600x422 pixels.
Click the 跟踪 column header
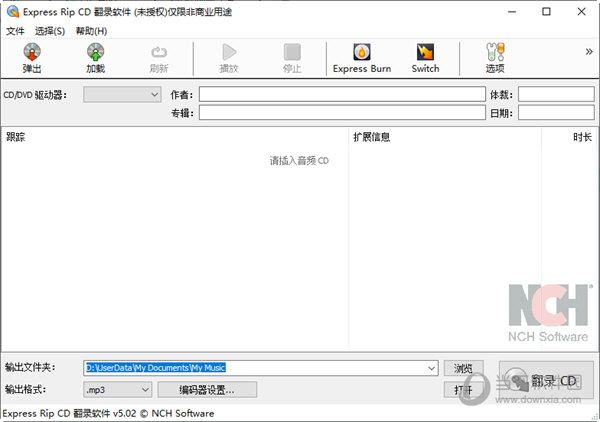16,137
